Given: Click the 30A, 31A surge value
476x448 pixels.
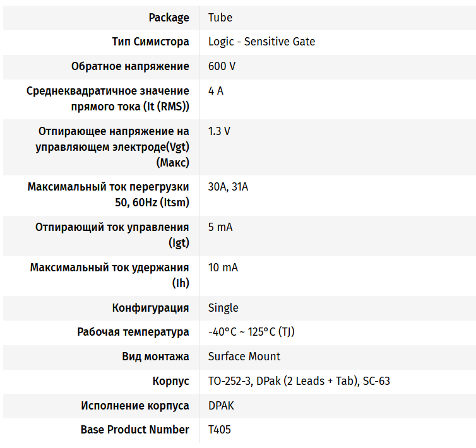Looking at the screenshot, I should 228,187.
